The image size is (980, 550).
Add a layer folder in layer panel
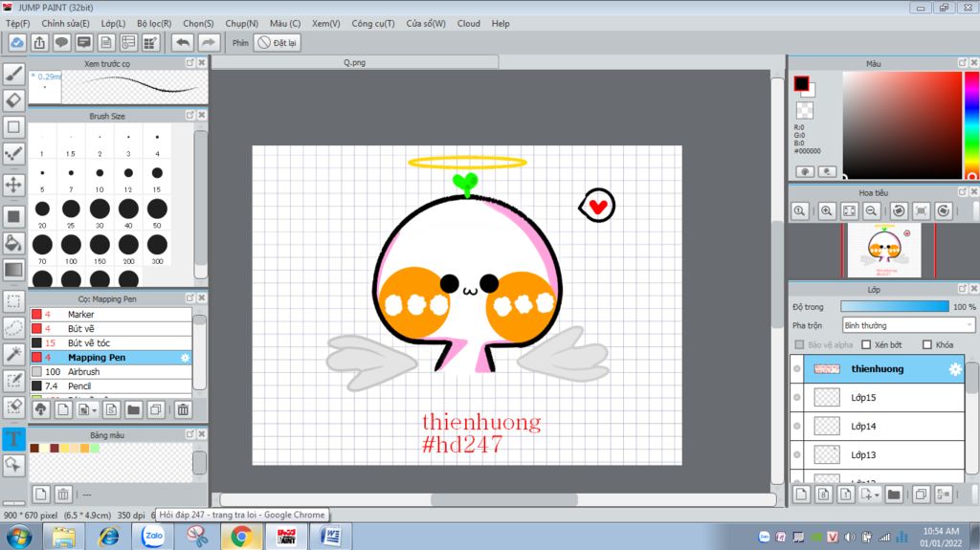[894, 495]
